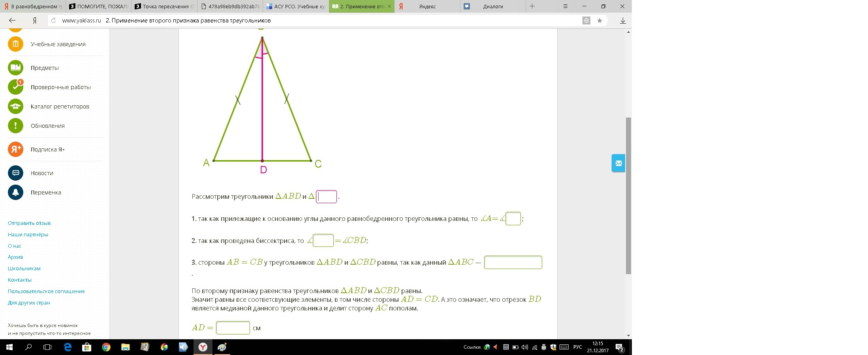Bookmark page with the star icon
Screen dimensions: 868x355
(x=599, y=21)
